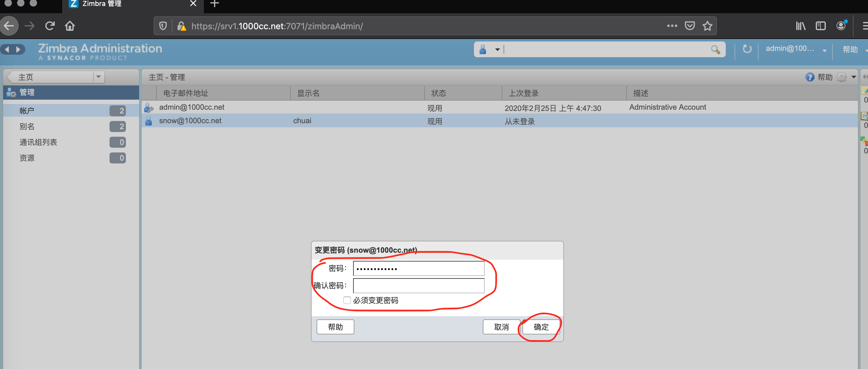The image size is (868, 369).
Task: Click the 从未登录 last login cell
Action: 520,121
